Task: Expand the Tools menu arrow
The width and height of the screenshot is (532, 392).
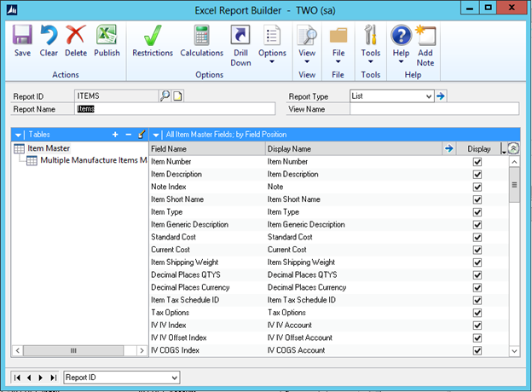Action: click(x=371, y=61)
